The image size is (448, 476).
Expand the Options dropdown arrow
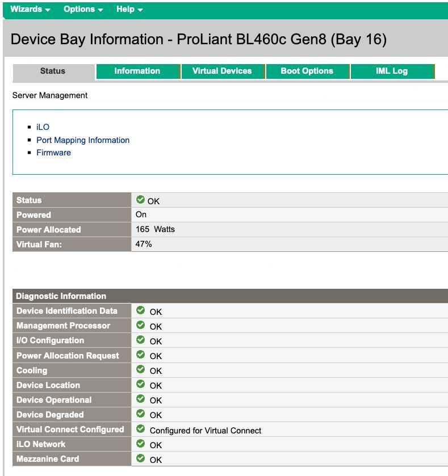[x=101, y=10]
